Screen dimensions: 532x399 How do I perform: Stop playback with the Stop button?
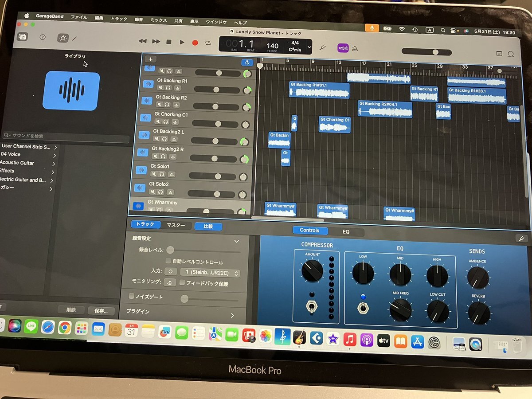[168, 42]
